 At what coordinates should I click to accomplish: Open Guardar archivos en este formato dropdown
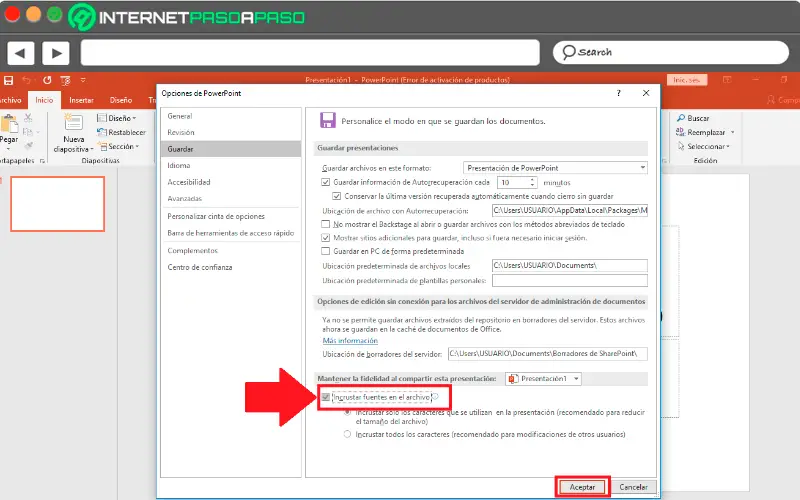coord(555,168)
